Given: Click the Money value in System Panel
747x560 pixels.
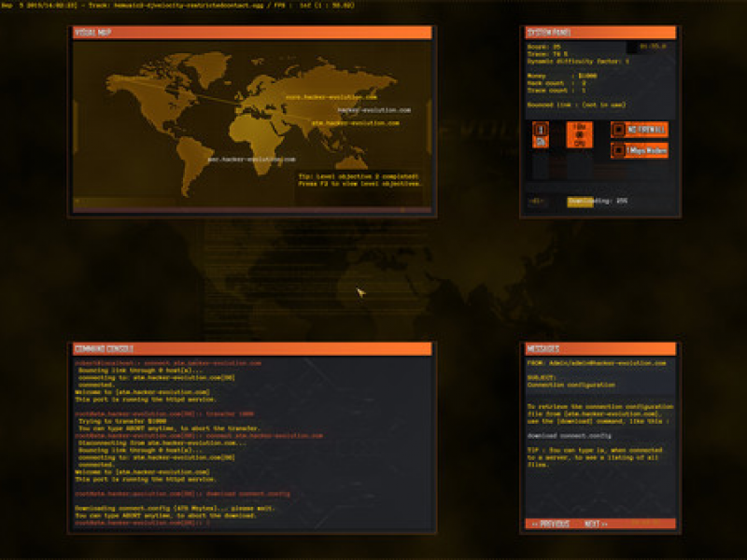Looking at the screenshot, I should [587, 76].
